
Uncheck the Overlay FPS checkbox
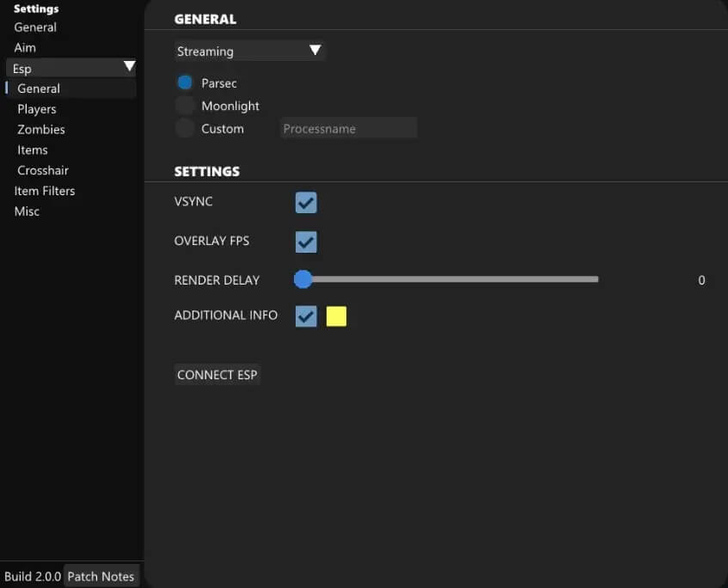306,242
